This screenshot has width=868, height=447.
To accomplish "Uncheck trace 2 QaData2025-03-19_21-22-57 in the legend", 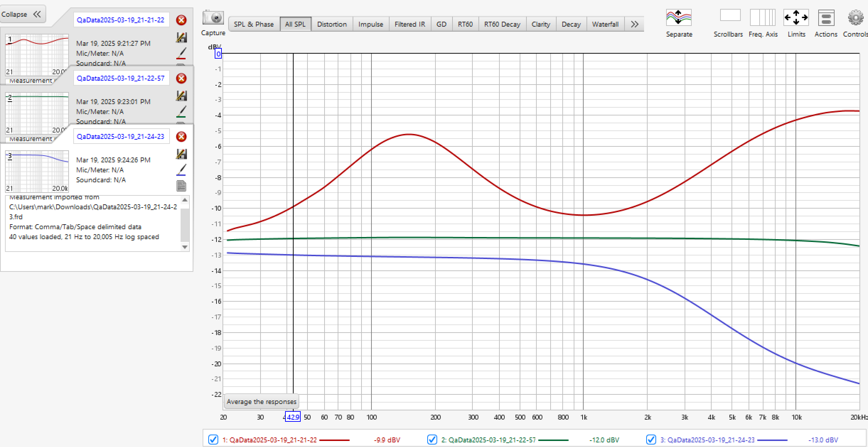I will [432, 440].
